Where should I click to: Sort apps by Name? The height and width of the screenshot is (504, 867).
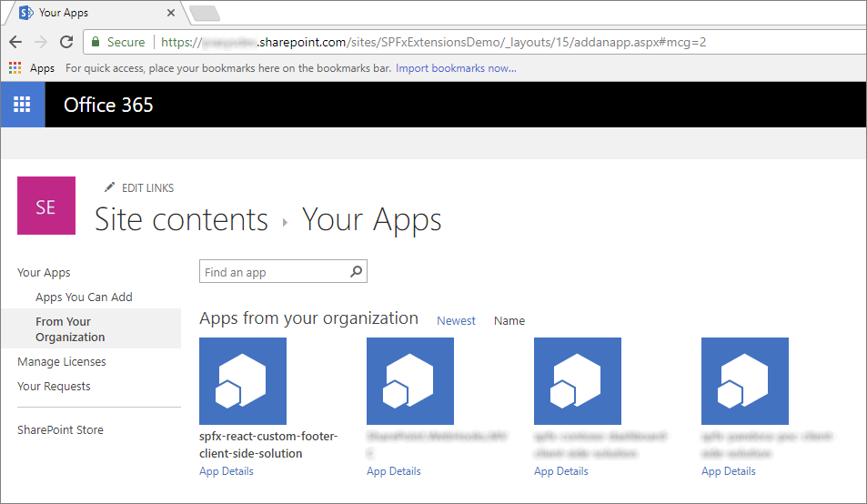tap(509, 320)
